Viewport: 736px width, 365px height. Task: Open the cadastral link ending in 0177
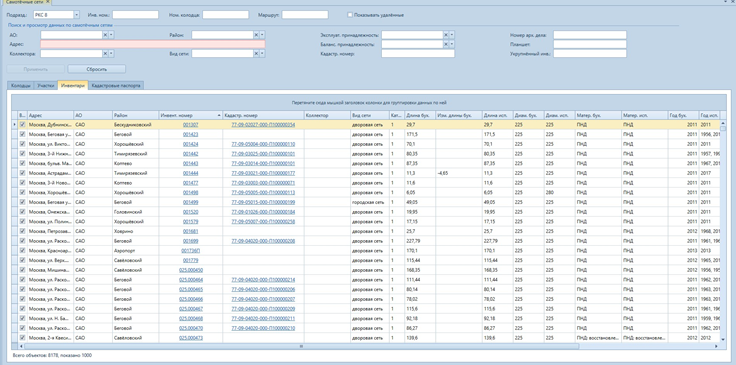pyautogui.click(x=263, y=173)
